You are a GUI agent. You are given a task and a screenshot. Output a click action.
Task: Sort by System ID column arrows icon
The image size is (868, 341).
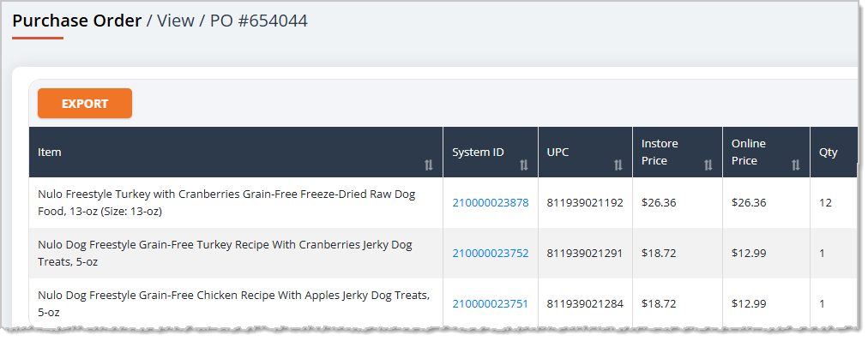point(524,165)
